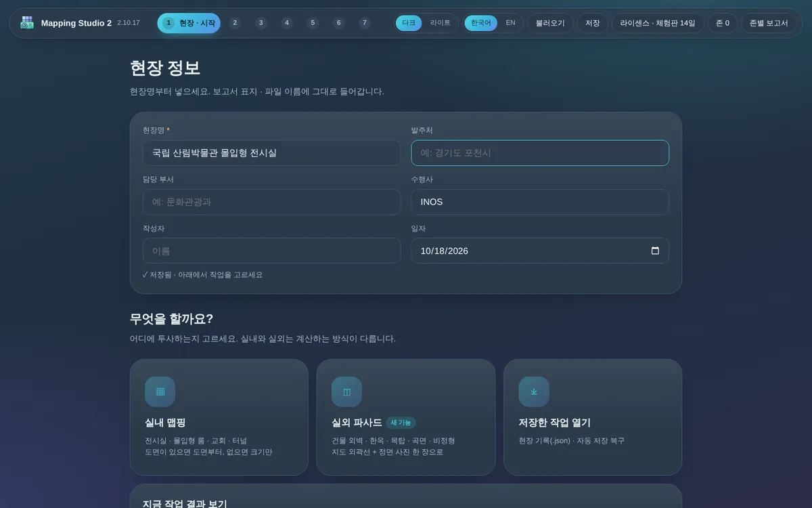Click the 불러오기 button
Viewport: 812px width, 508px height.
(550, 23)
